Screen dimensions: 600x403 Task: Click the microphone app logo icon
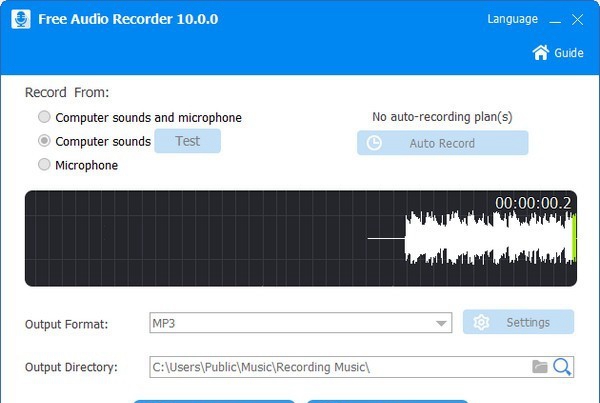click(x=21, y=19)
